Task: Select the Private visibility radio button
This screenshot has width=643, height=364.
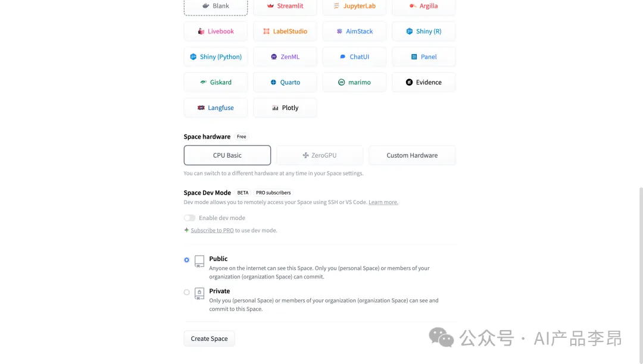Action: 187,292
